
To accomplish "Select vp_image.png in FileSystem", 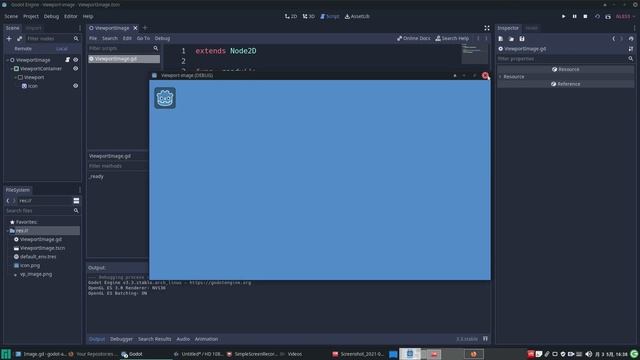I will click(36, 274).
